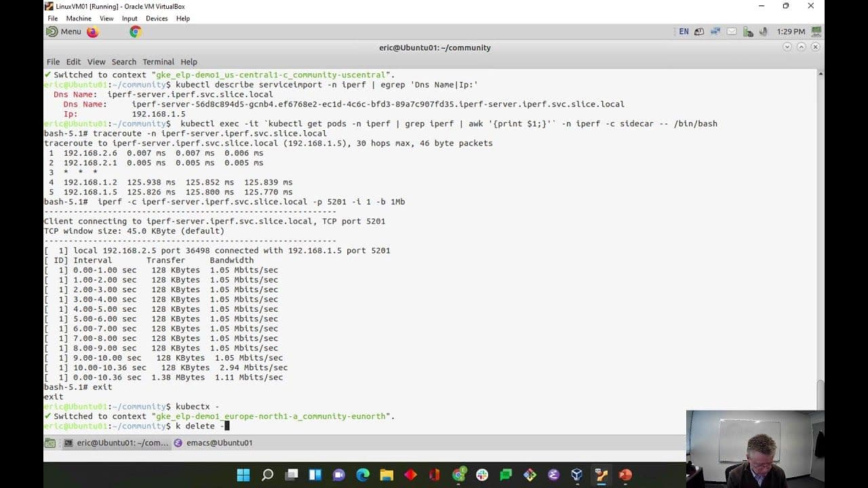The image size is (868, 488).
Task: Open the terminal Search menu
Action: [124, 62]
